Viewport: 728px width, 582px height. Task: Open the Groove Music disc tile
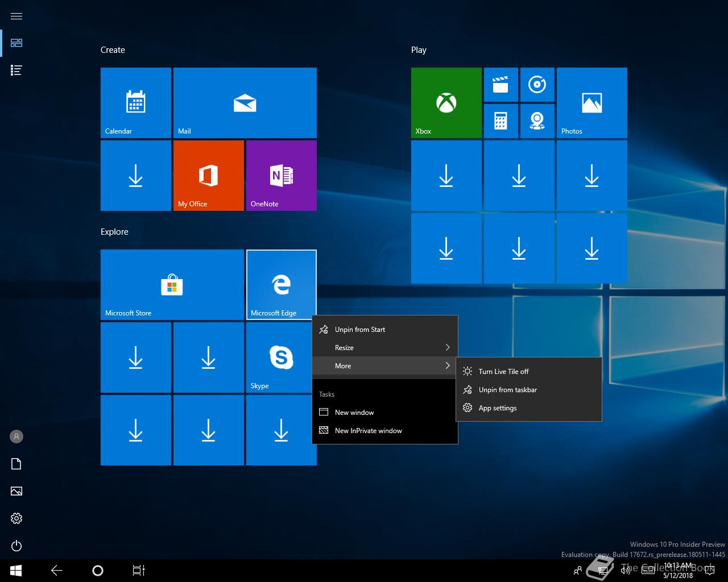point(537,85)
